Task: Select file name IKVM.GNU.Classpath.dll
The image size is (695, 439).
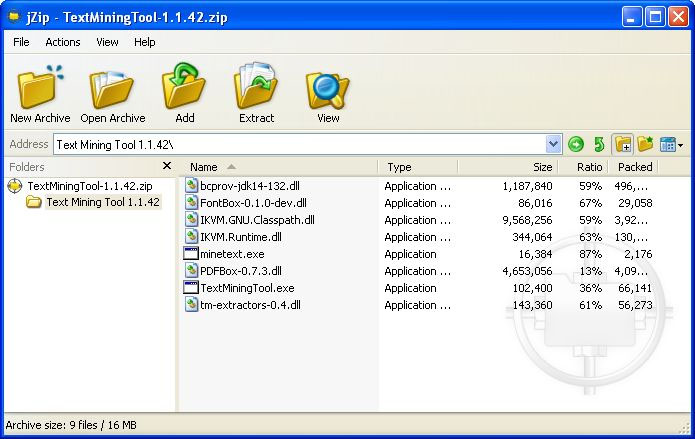Action: (x=258, y=220)
